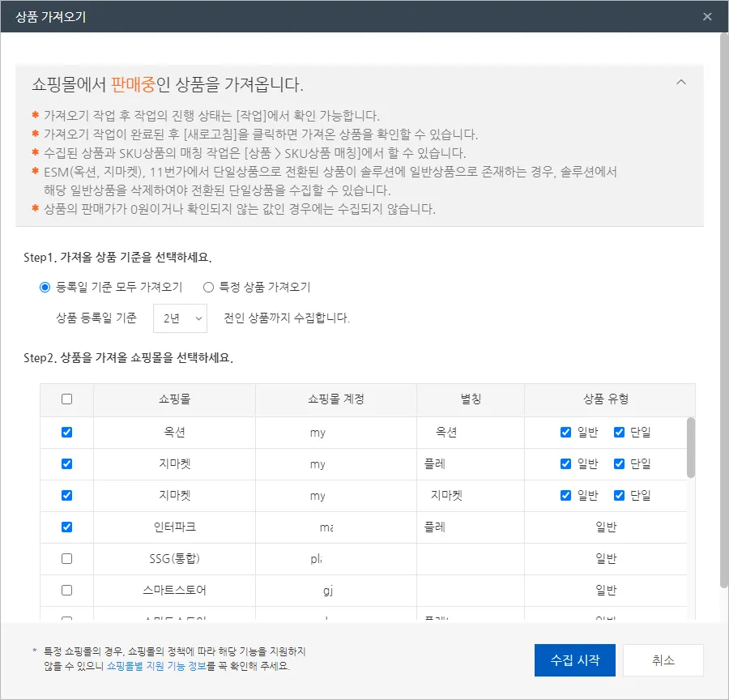Viewport: 729px width, 700px height.
Task: Uncheck the 지마켓 row with alias 플레
Action: (67, 463)
